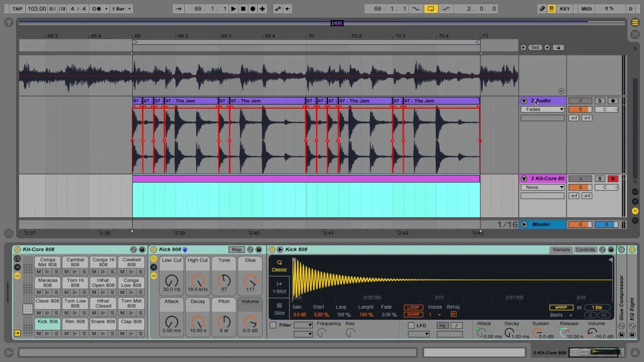Solo the Cowbell 808 pad

click(140, 271)
